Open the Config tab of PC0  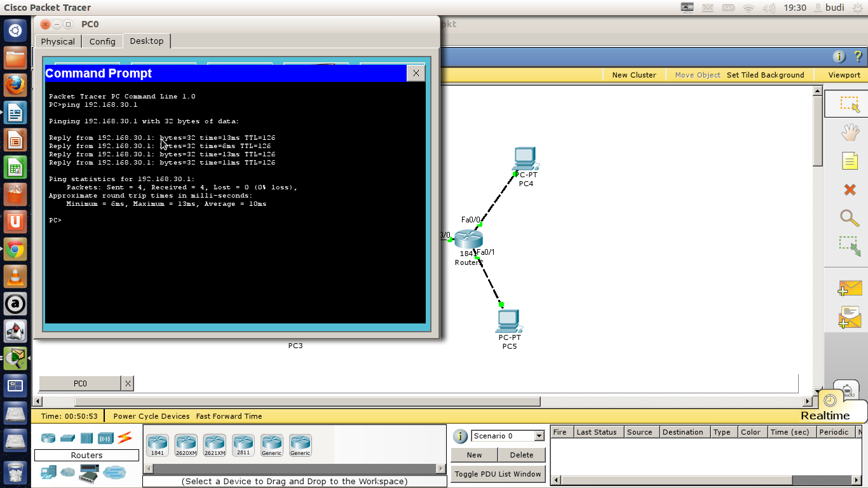tap(102, 41)
